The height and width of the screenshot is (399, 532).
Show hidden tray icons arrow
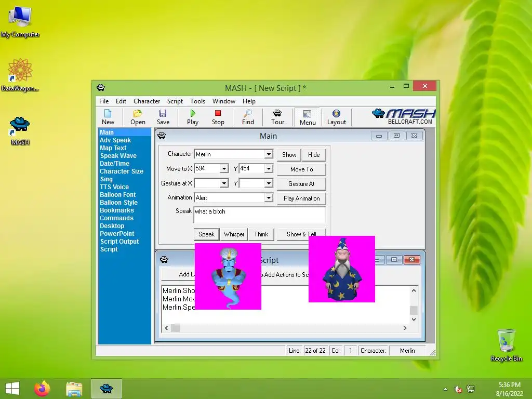point(445,389)
